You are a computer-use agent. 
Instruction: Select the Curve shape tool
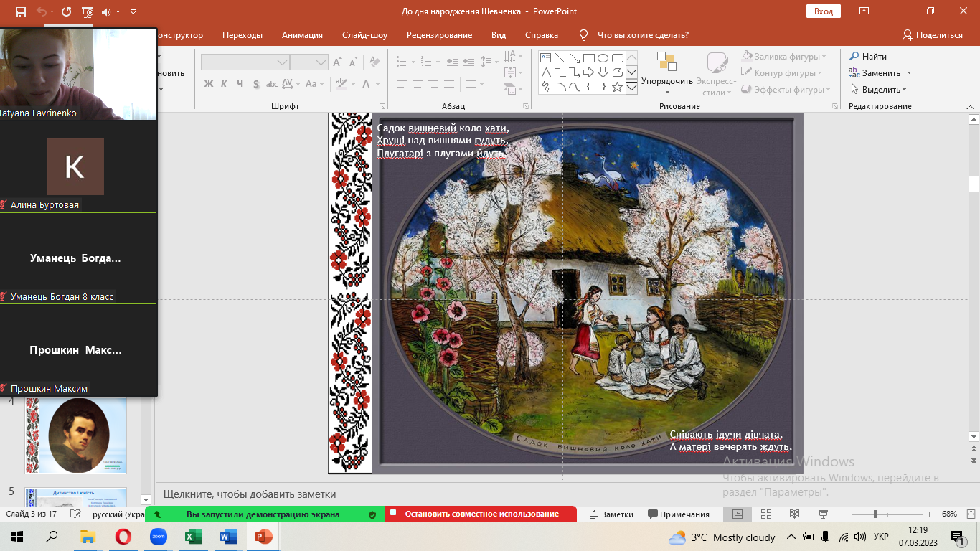[574, 87]
